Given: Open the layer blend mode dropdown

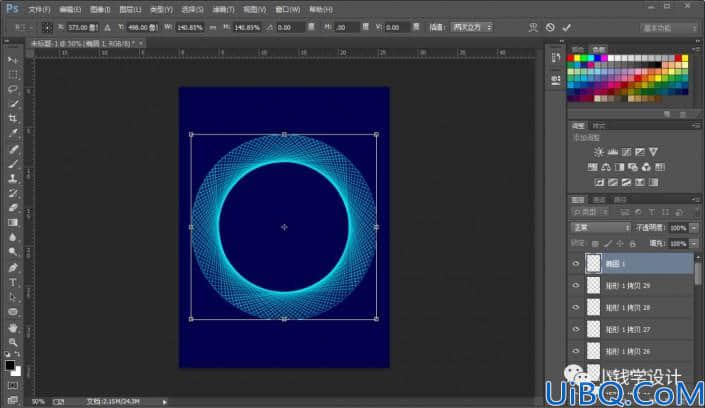Looking at the screenshot, I should [x=601, y=228].
